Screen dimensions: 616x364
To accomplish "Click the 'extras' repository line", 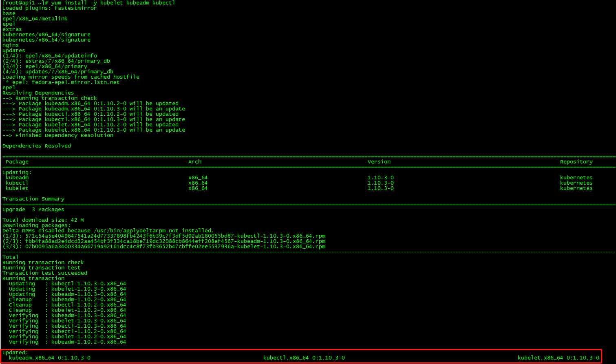I will pos(12,29).
